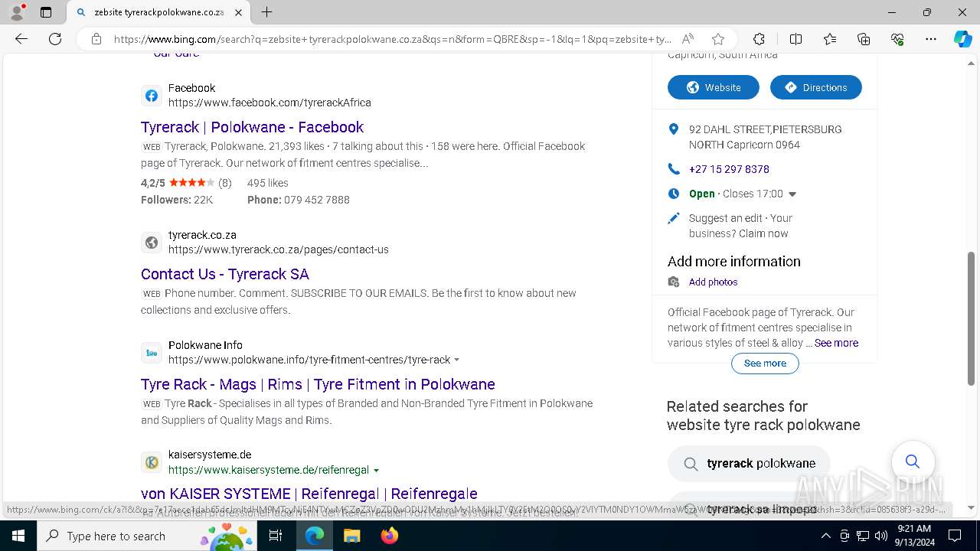Open tab actions menu icon

click(46, 12)
